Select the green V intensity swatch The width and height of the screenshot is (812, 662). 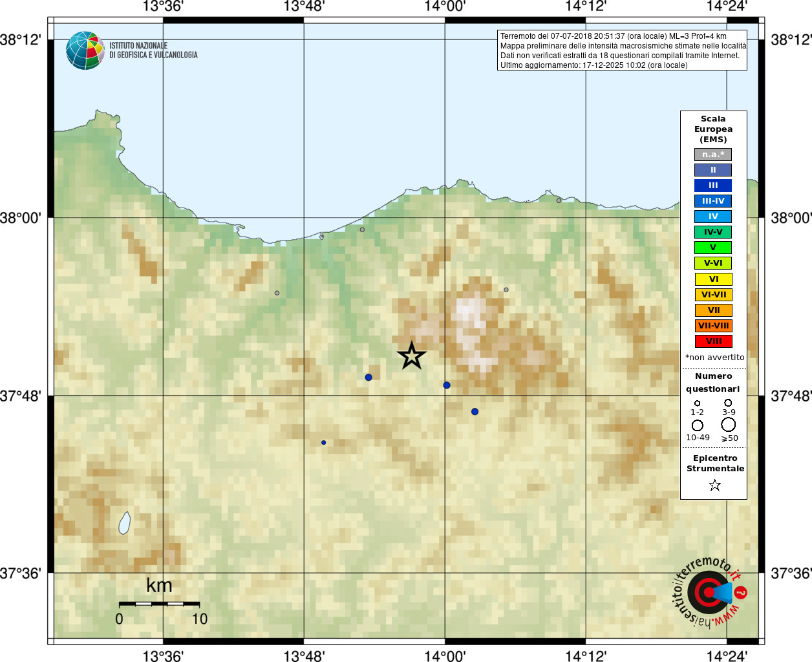pyautogui.click(x=713, y=248)
